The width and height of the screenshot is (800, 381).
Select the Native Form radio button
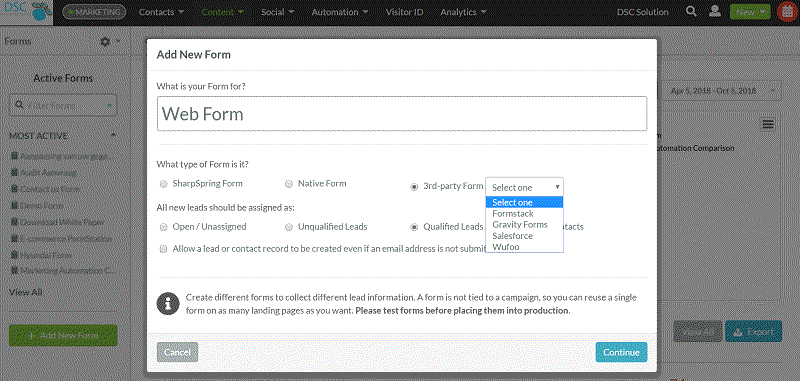click(289, 184)
